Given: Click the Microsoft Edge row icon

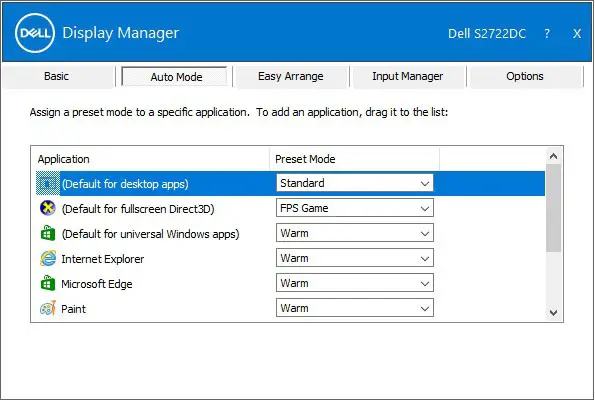Looking at the screenshot, I should 48,283.
